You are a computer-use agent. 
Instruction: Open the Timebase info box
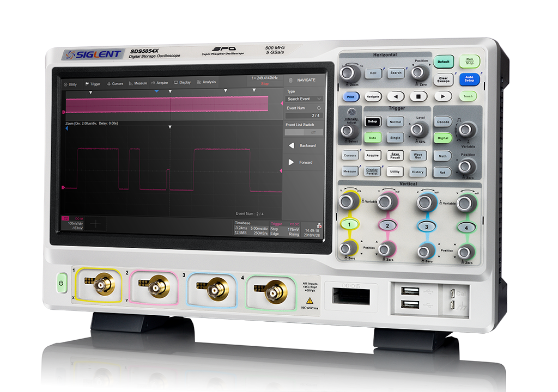coord(251,228)
